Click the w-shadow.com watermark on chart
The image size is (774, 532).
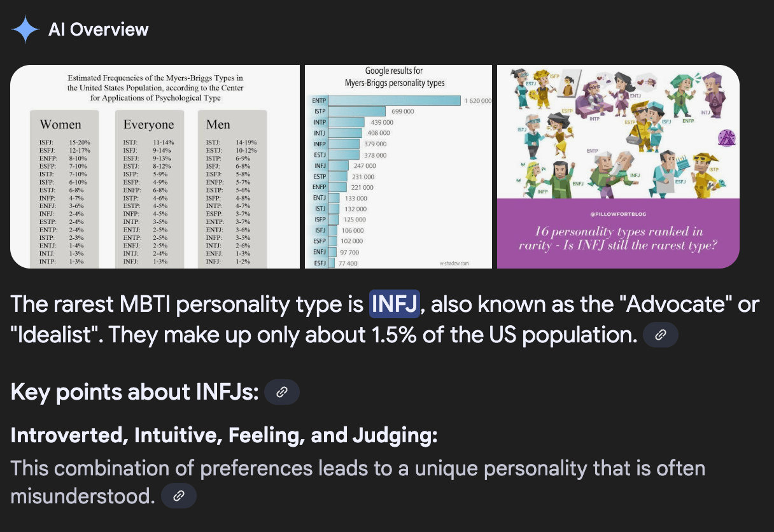click(454, 262)
